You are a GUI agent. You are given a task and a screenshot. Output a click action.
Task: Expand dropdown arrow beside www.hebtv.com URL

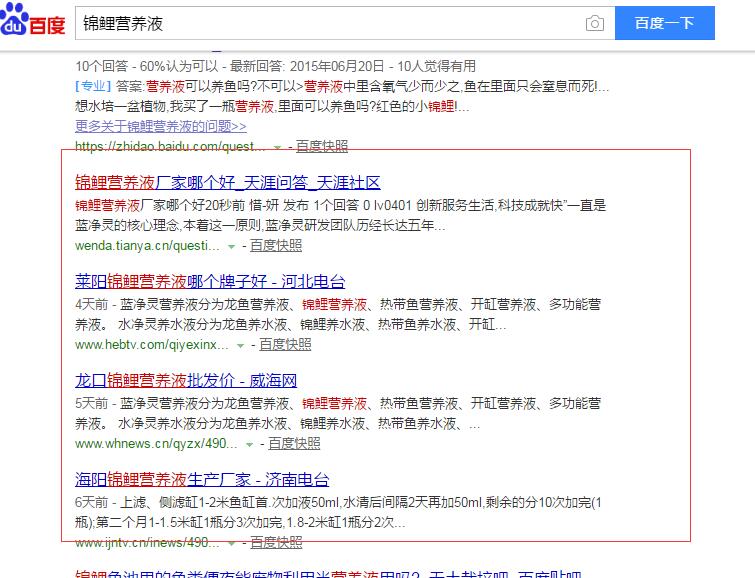(x=240, y=345)
